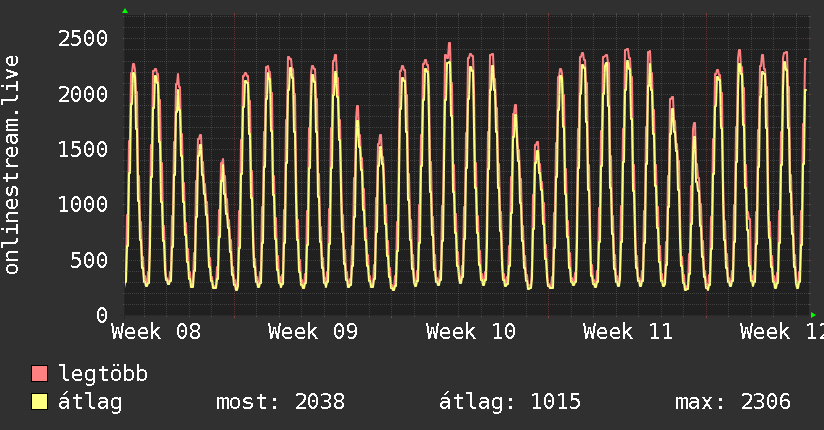Image resolution: width=824 pixels, height=430 pixels.
Task: Click the most: 2038 value
Action: click(281, 402)
